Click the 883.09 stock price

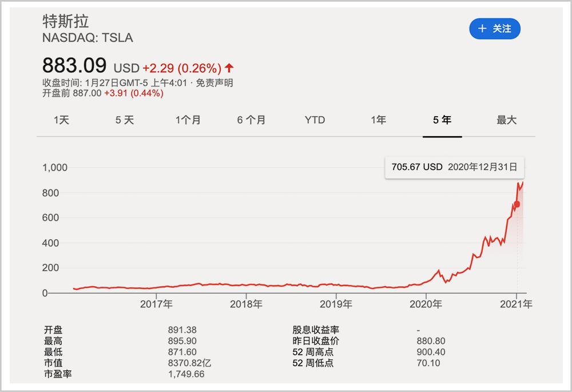(76, 64)
